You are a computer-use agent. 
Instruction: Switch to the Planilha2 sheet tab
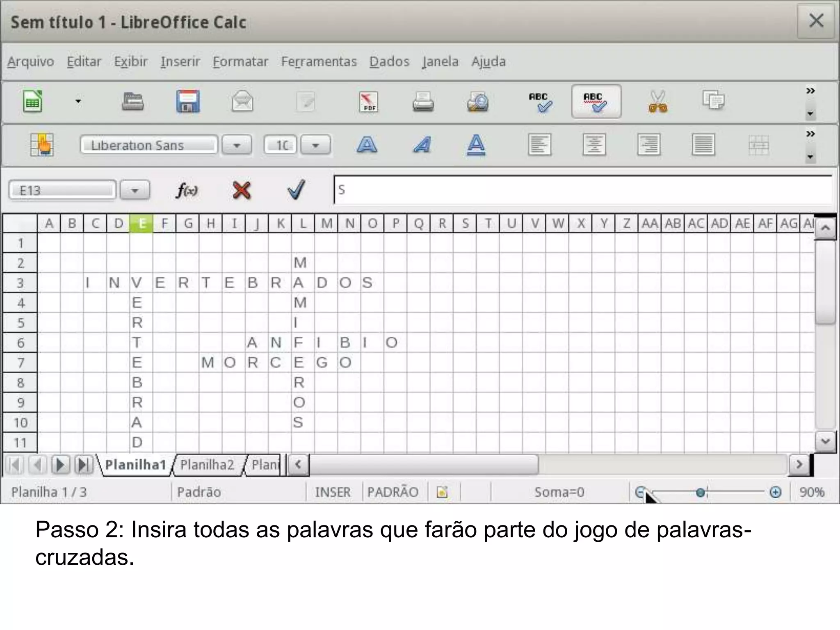pyautogui.click(x=207, y=465)
